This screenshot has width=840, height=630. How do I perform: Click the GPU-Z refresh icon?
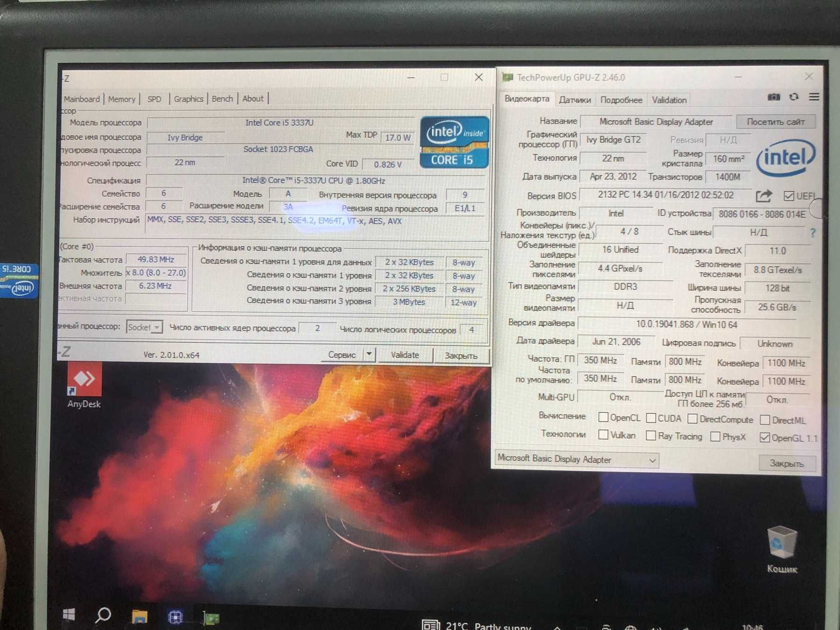tap(794, 97)
